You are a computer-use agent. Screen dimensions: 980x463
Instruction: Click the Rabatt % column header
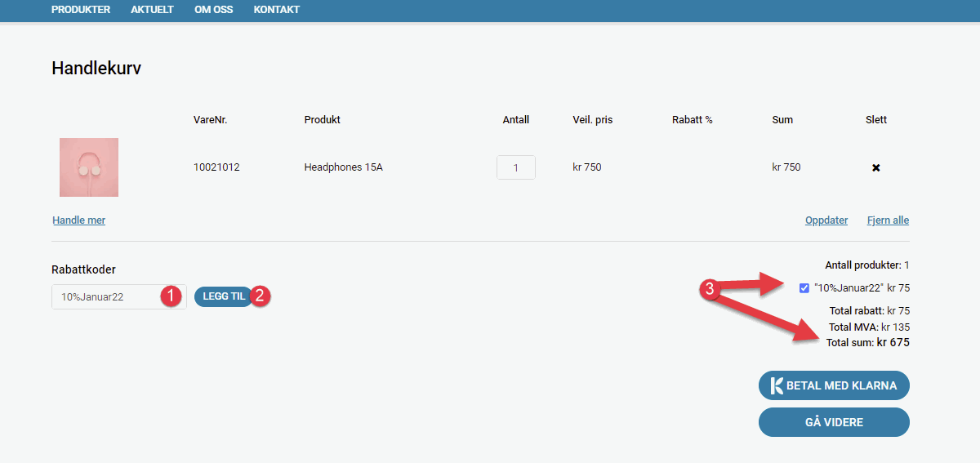(x=693, y=120)
